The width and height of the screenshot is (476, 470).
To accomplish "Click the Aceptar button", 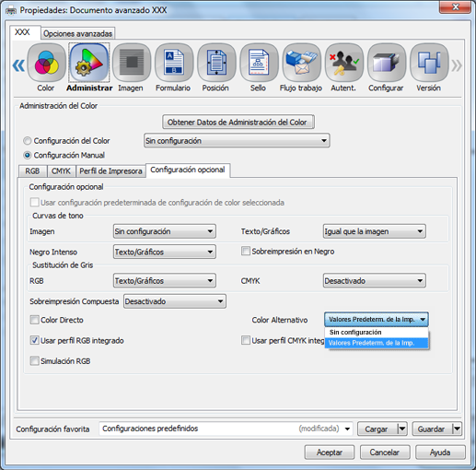I will [330, 452].
